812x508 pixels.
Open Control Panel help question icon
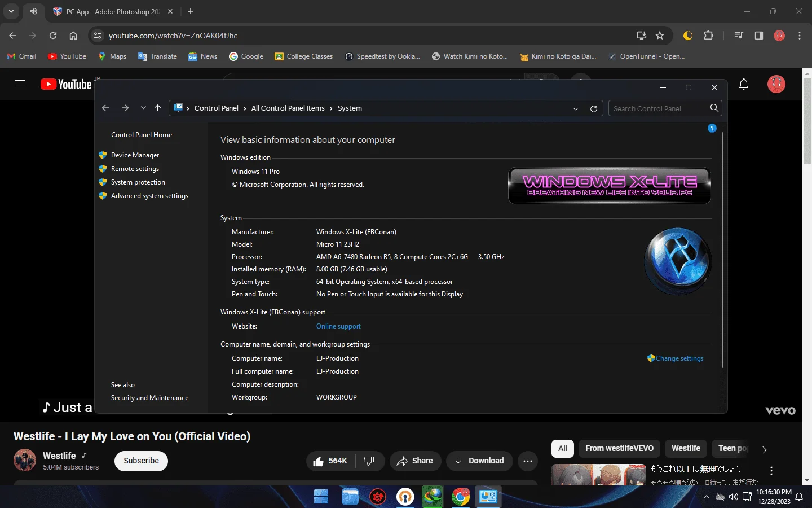coord(712,128)
